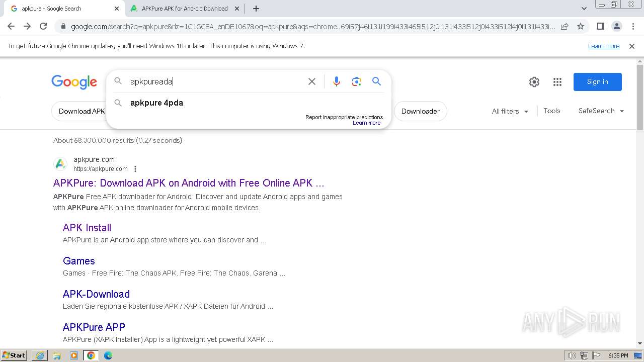
Task: Open the APKPure APP sitelink
Action: (94, 327)
